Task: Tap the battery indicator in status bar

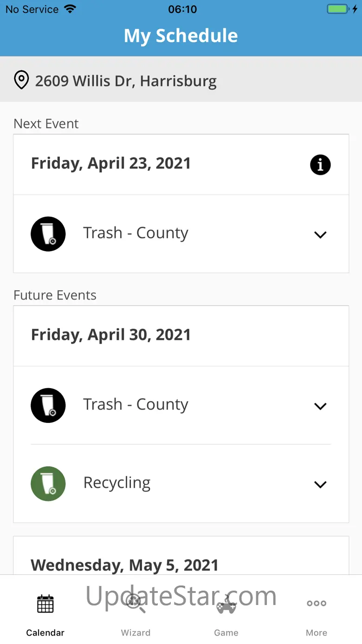Action: [x=338, y=9]
